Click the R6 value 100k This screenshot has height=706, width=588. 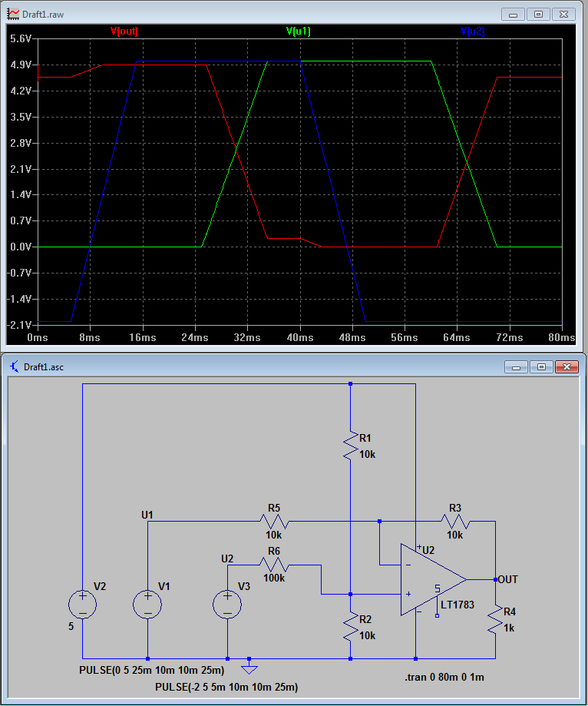pyautogui.click(x=274, y=578)
